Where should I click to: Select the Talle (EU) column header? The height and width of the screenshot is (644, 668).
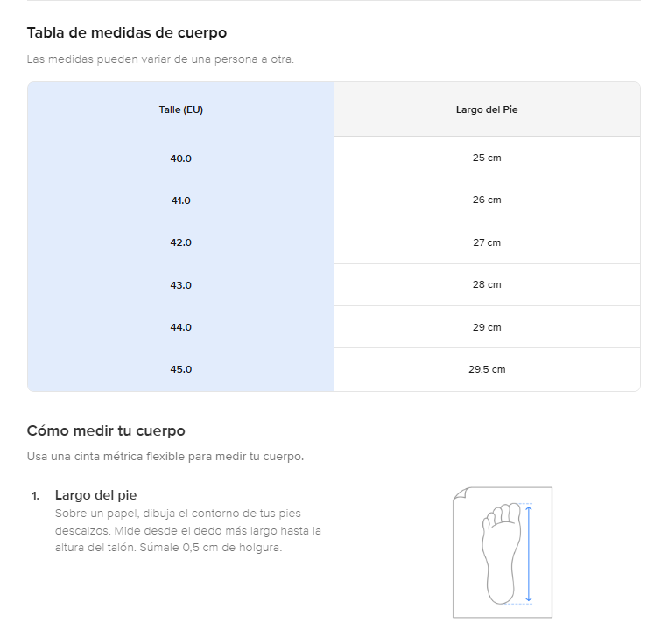pos(180,109)
